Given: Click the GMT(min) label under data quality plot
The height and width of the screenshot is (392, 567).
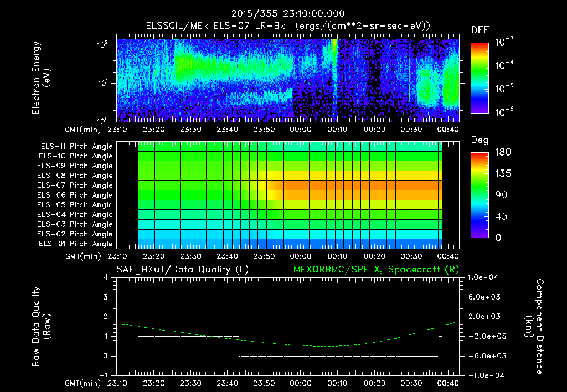Looking at the screenshot, I should (83, 383).
